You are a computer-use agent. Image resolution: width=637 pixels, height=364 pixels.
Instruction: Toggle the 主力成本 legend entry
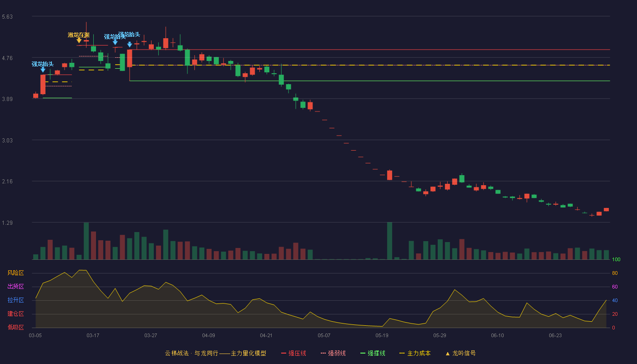coord(419,353)
